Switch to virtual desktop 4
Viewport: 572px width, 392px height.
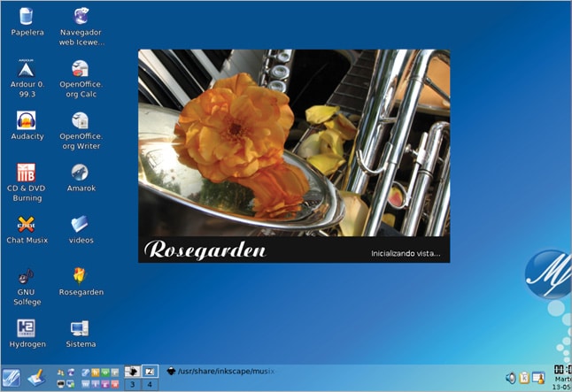click(150, 384)
